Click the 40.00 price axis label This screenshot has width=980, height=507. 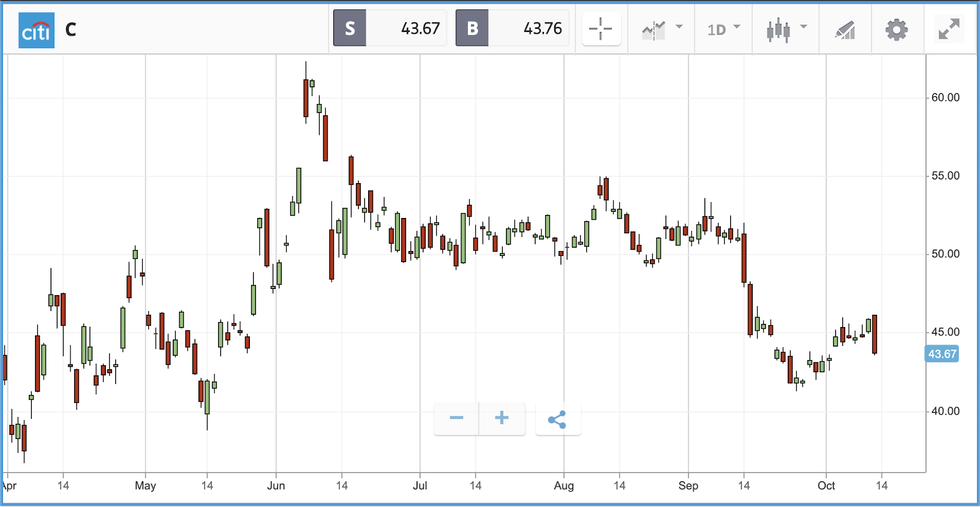(945, 411)
